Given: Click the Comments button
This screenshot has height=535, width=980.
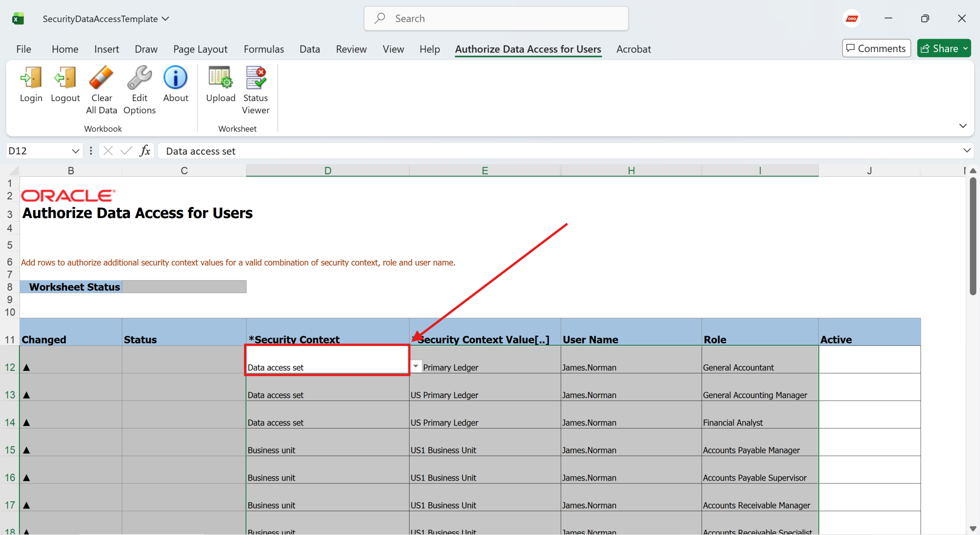Looking at the screenshot, I should (x=876, y=48).
